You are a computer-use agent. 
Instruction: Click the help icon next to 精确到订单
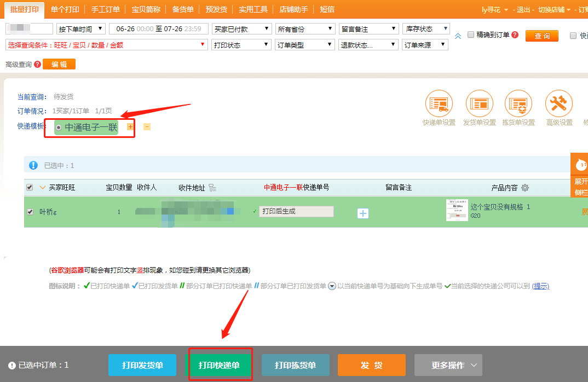pos(515,35)
